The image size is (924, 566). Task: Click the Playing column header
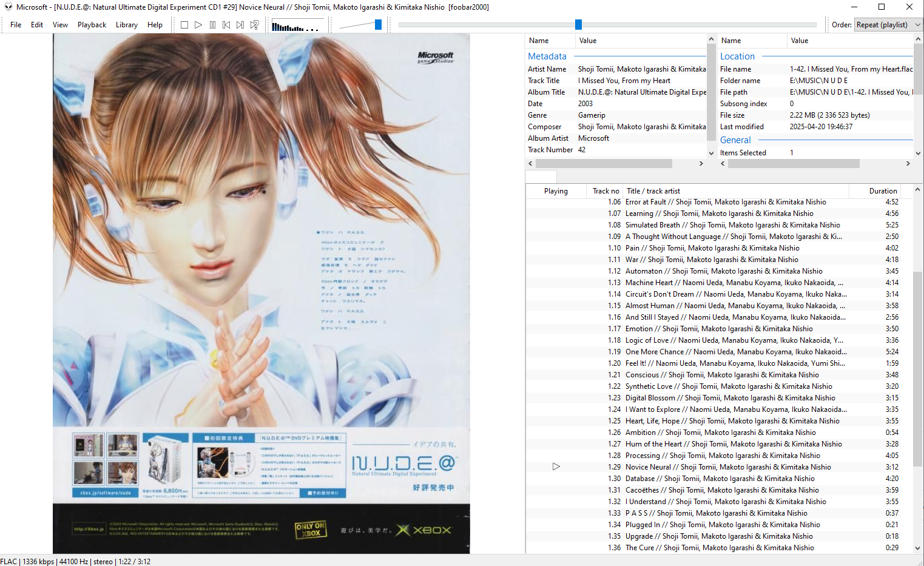coord(556,191)
